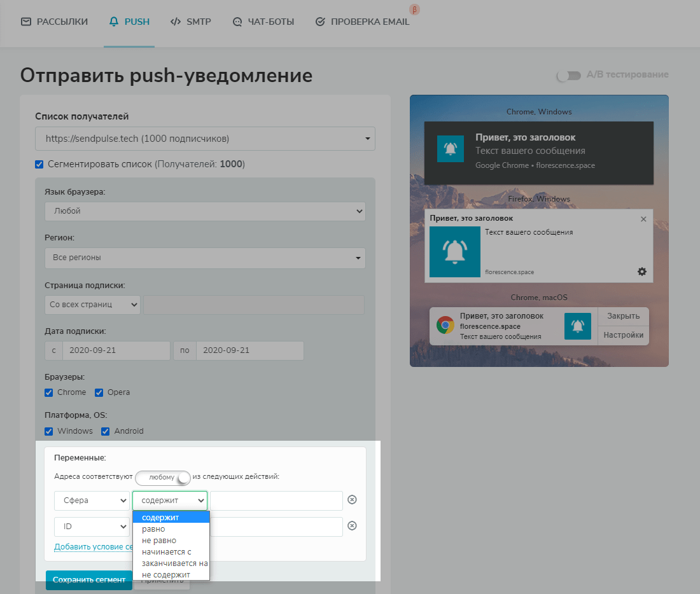The image size is (700, 594).
Task: Click the bell icon in macOS preview
Action: coord(577,326)
